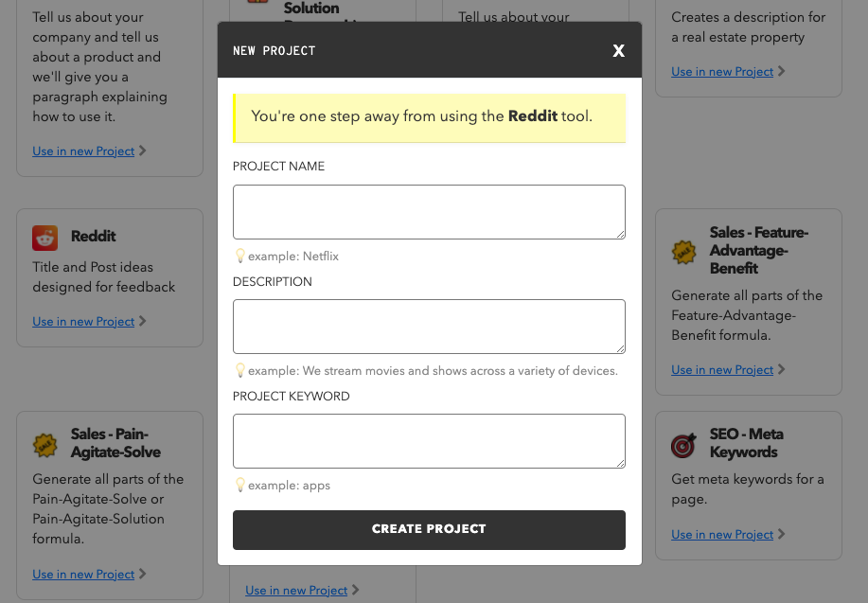Click the resize handle of the Project Name box
This screenshot has width=868, height=603.
[620, 234]
